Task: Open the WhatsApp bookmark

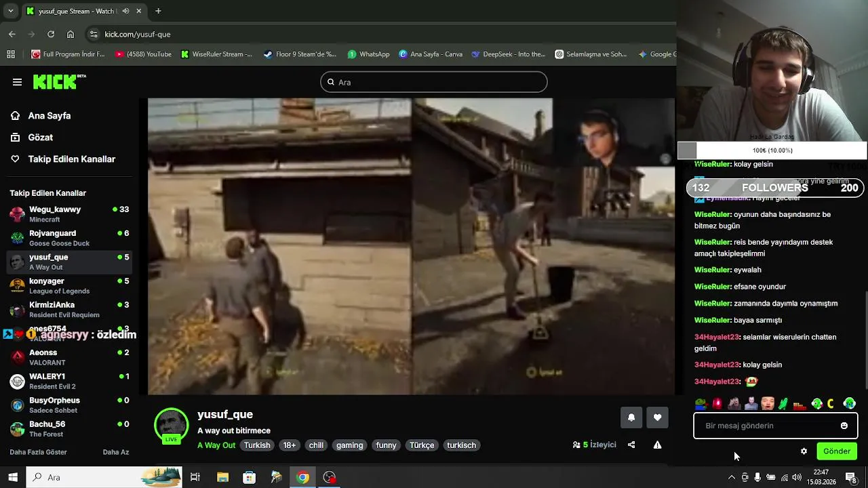Action: pyautogui.click(x=369, y=54)
